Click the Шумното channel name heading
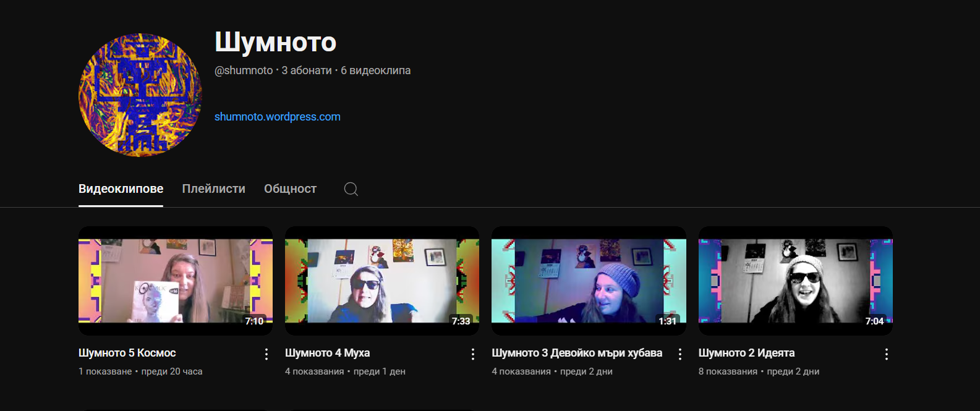 pyautogui.click(x=275, y=42)
